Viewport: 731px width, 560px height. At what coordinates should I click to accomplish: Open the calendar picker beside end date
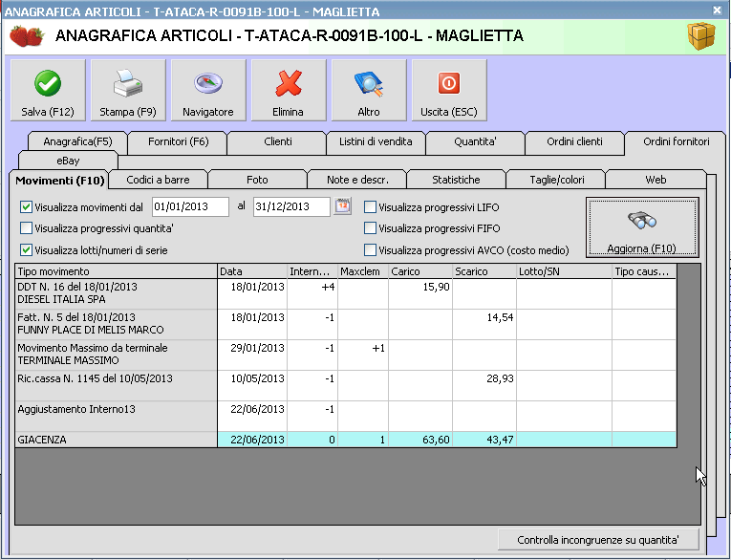point(342,206)
